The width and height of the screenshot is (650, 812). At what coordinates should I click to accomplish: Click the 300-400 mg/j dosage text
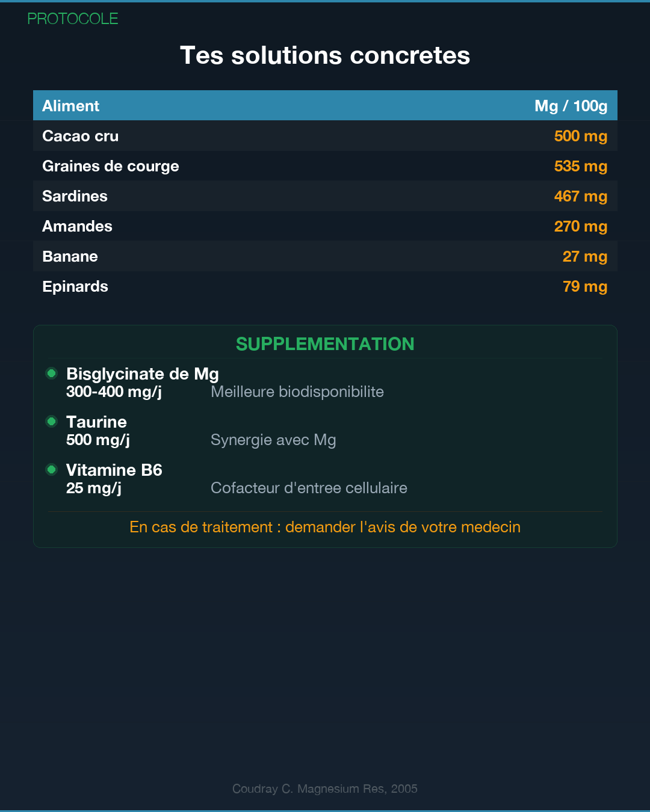(x=114, y=392)
